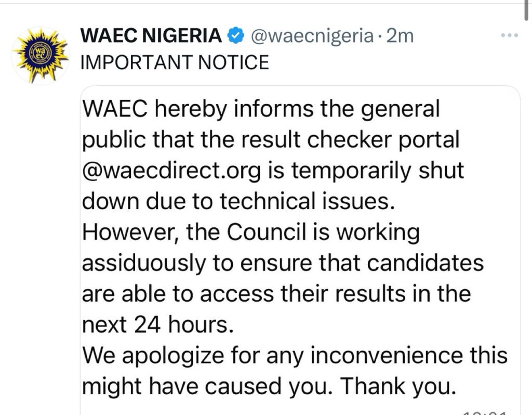Screen dimensions: 532x415
Task: Open the WAEC sunburst logo profile avatar
Action: click(x=41, y=55)
